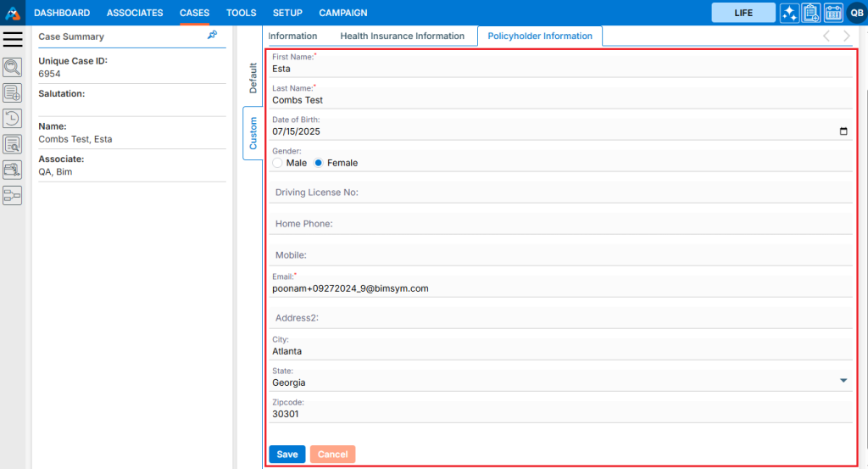The height and width of the screenshot is (469, 868).
Task: Expand the State dropdown arrow
Action: tap(843, 381)
